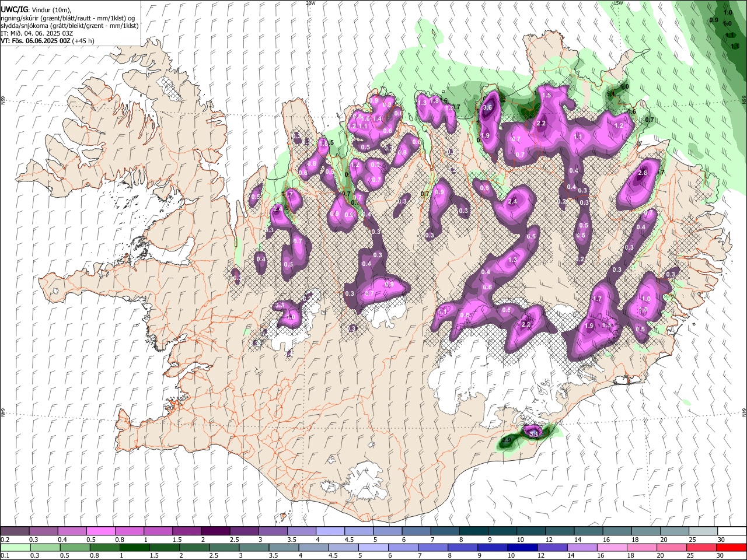Image resolution: width=747 pixels, height=560 pixels.
Task: Click the '20W' longitude label at the map top
Action: coord(310,3)
